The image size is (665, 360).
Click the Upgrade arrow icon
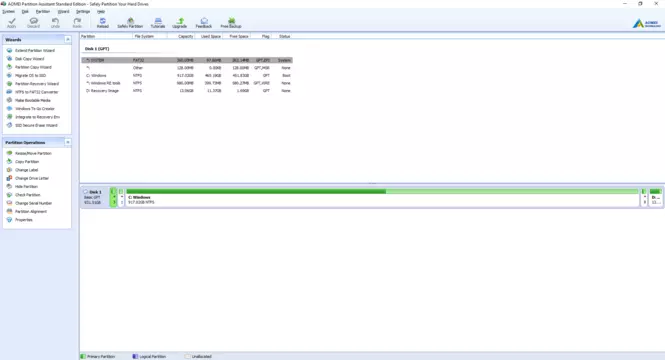[180, 21]
